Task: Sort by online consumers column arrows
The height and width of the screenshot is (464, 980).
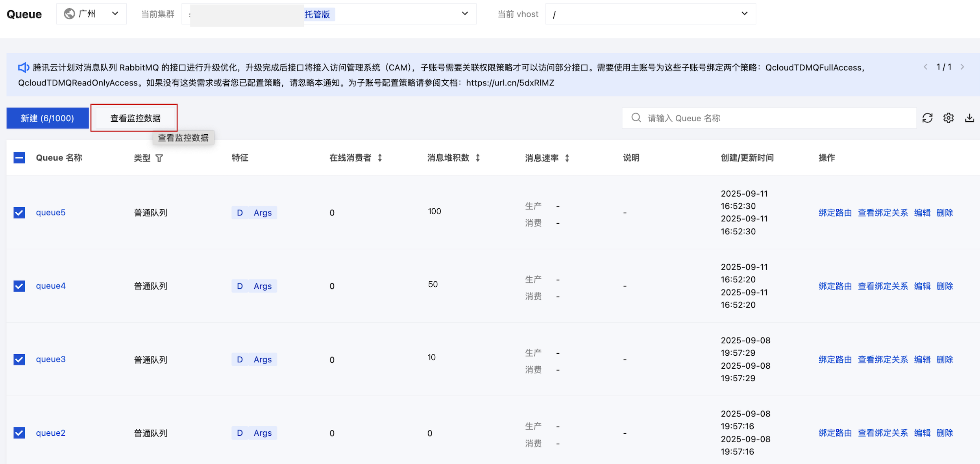Action: coord(380,158)
